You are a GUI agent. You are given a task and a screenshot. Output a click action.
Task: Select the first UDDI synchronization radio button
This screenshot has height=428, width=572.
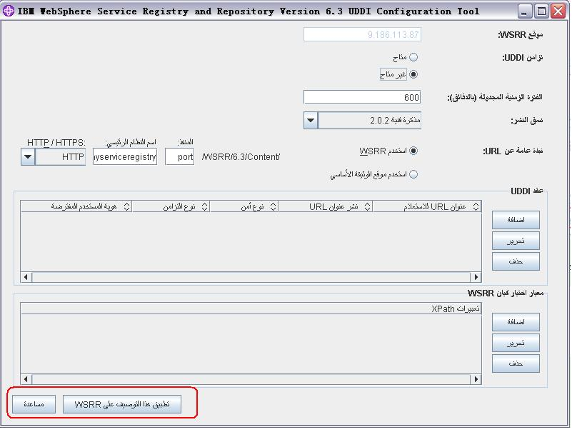(x=413, y=57)
